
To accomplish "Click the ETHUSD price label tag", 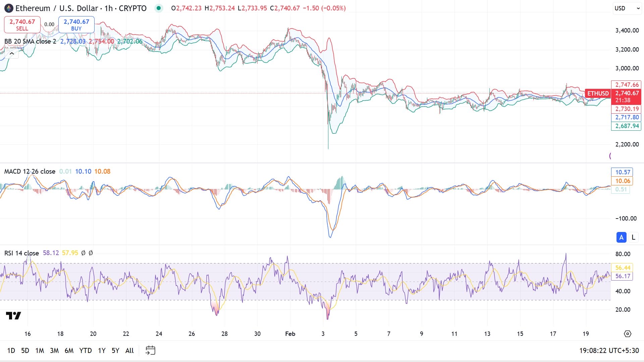I will (x=598, y=94).
